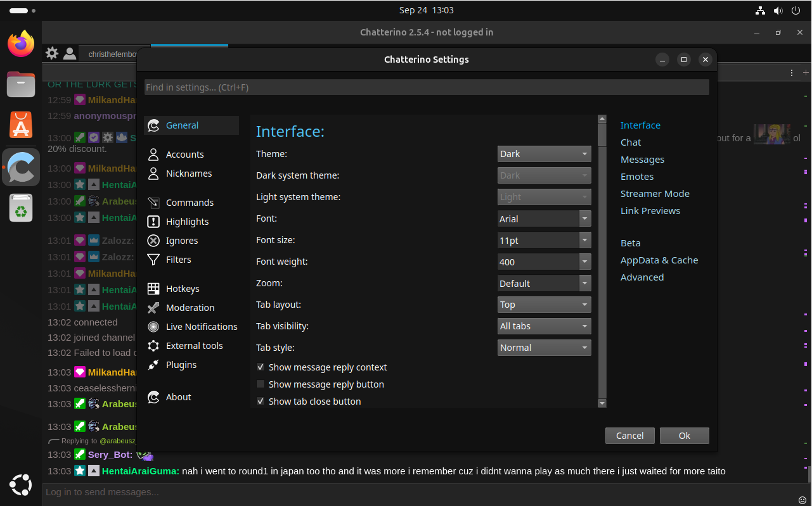This screenshot has width=812, height=506.
Task: Open the Hotkeys settings section
Action: coord(182,288)
